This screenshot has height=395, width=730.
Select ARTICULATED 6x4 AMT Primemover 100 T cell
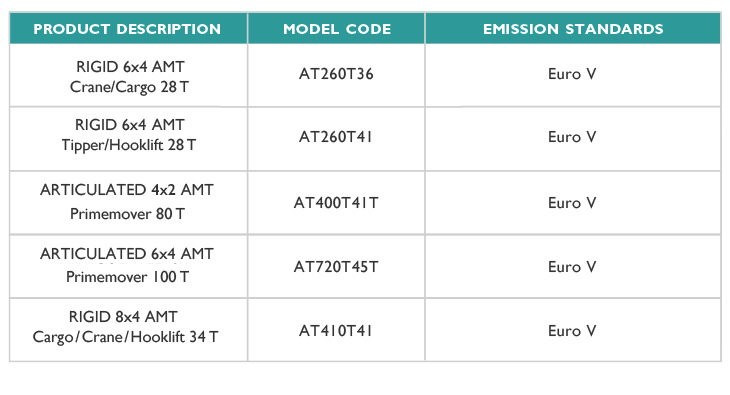tap(128, 266)
